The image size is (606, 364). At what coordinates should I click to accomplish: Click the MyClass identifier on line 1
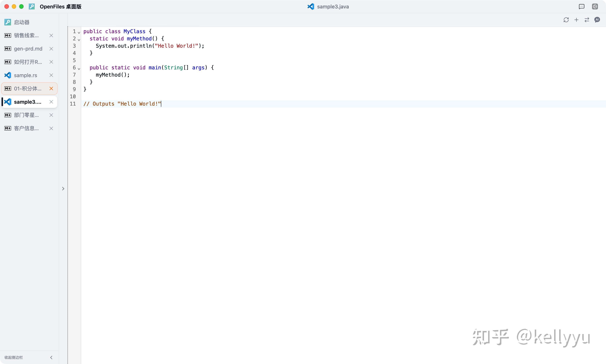tap(134, 31)
